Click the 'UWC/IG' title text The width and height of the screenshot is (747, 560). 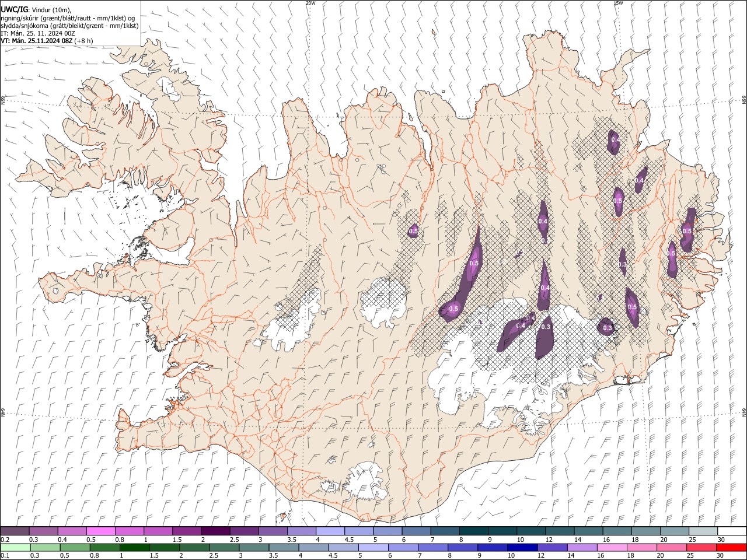(x=14, y=9)
